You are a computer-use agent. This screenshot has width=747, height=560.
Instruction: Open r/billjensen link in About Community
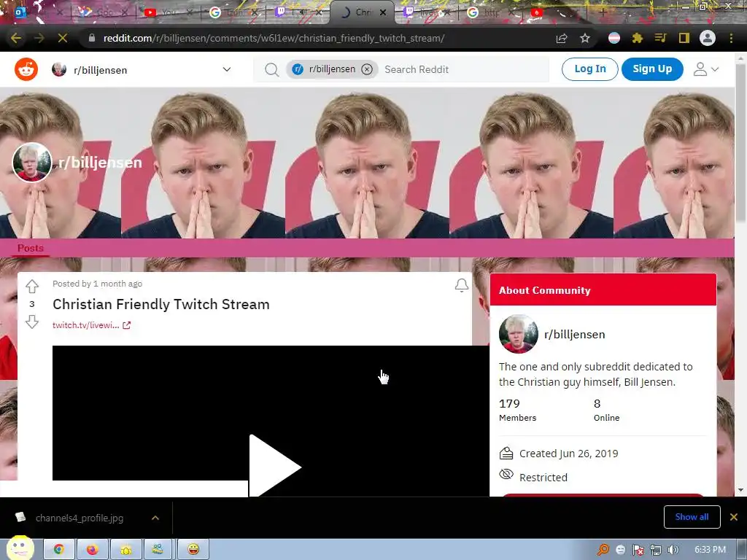(575, 335)
